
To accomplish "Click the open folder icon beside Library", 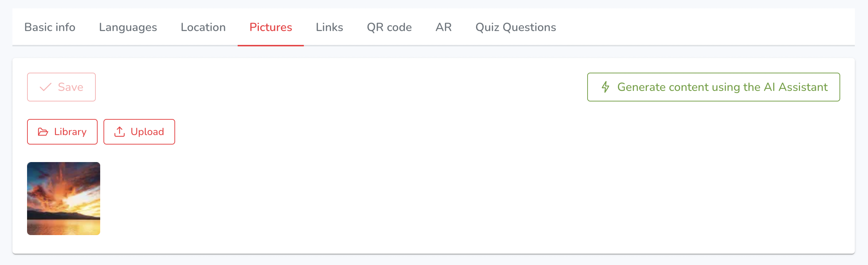I will click(43, 132).
